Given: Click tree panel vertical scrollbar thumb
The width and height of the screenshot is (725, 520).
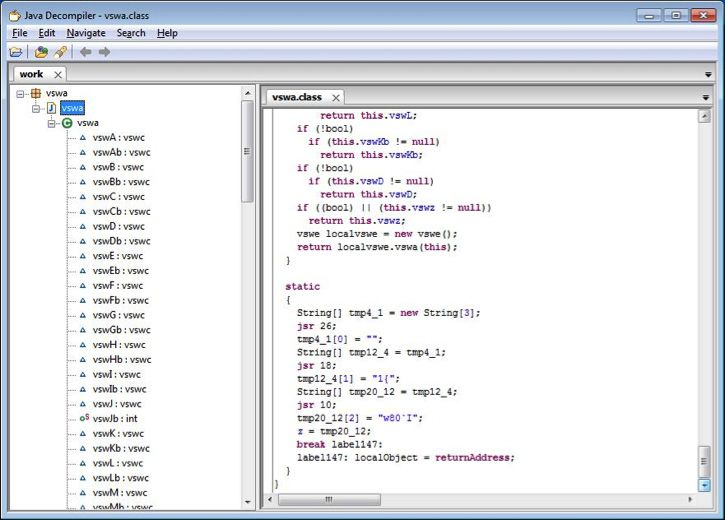Looking at the screenshot, I should (247, 152).
